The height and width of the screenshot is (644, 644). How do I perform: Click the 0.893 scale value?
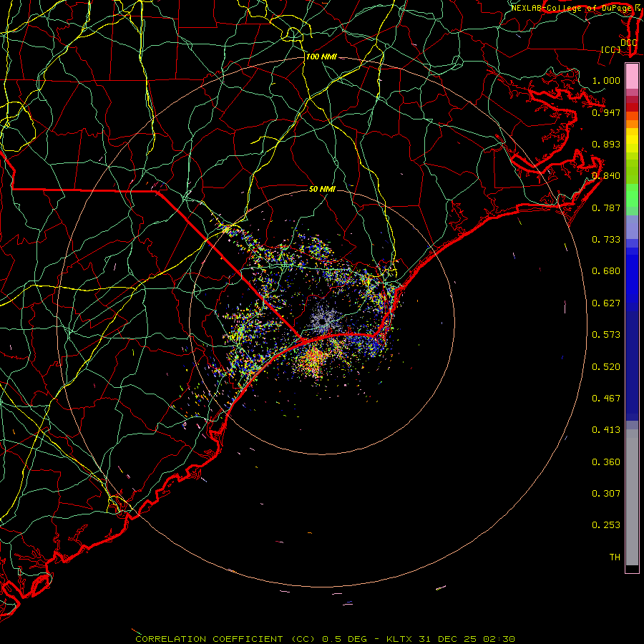point(606,144)
